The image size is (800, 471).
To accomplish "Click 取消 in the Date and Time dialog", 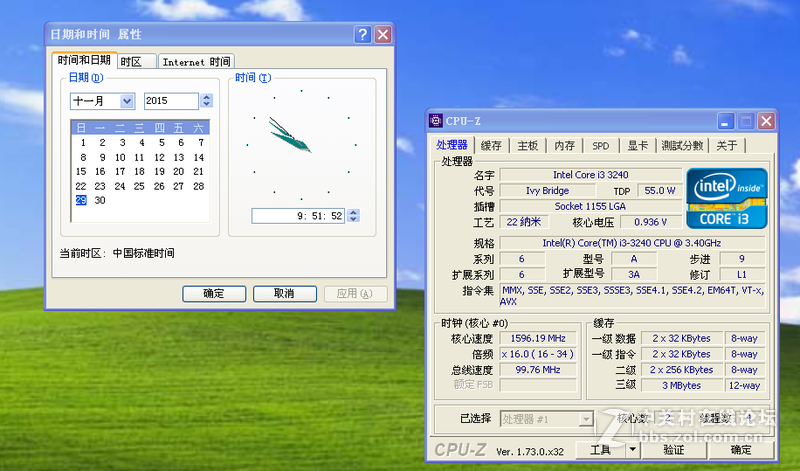I will pyautogui.click(x=284, y=293).
